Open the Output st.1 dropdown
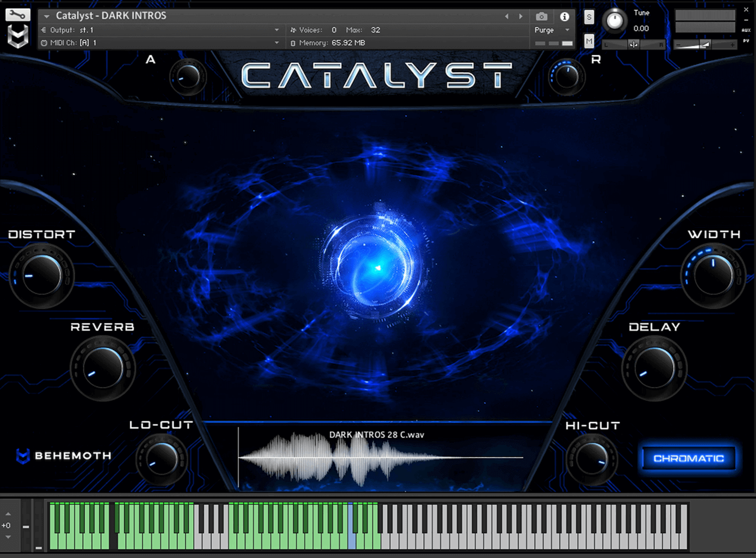The height and width of the screenshot is (558, 756). pyautogui.click(x=160, y=30)
